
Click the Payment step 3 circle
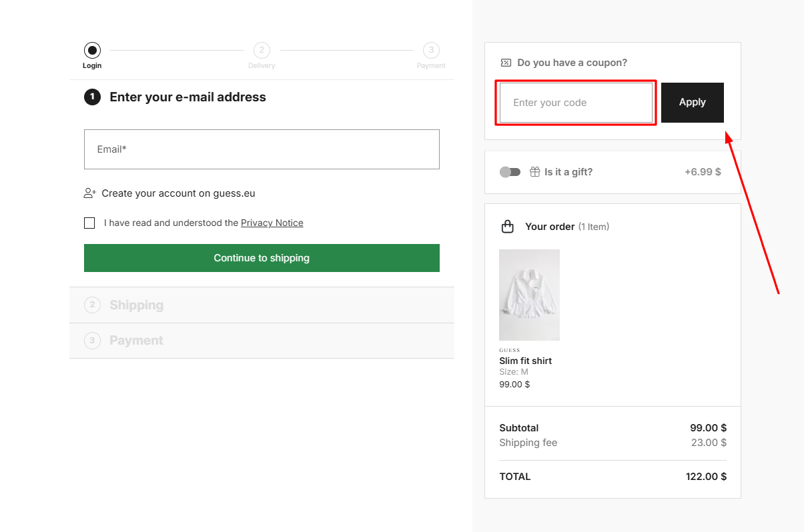pos(431,50)
